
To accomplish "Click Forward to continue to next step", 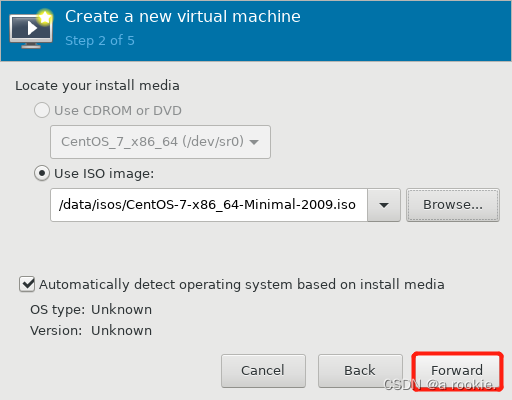I will tap(457, 371).
